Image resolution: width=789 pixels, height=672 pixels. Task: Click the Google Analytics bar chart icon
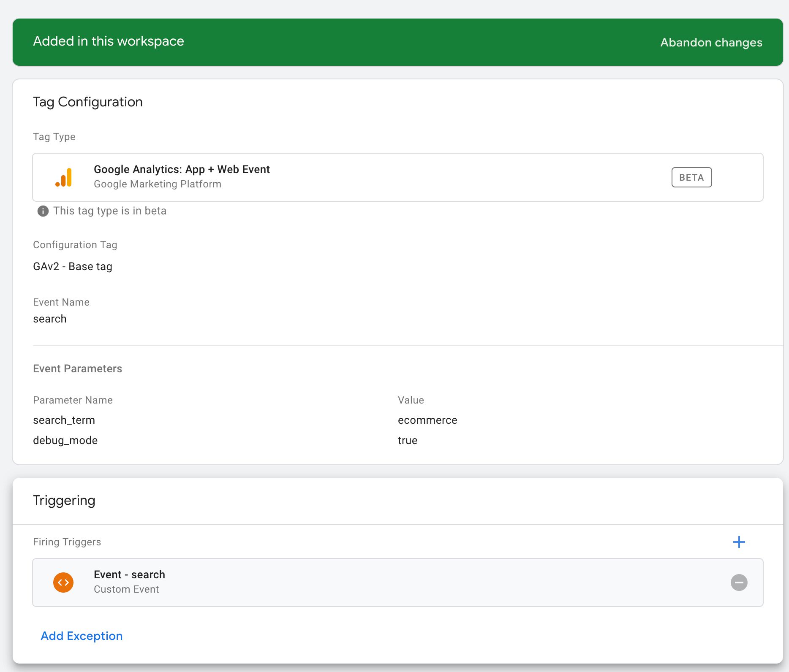pos(64,177)
